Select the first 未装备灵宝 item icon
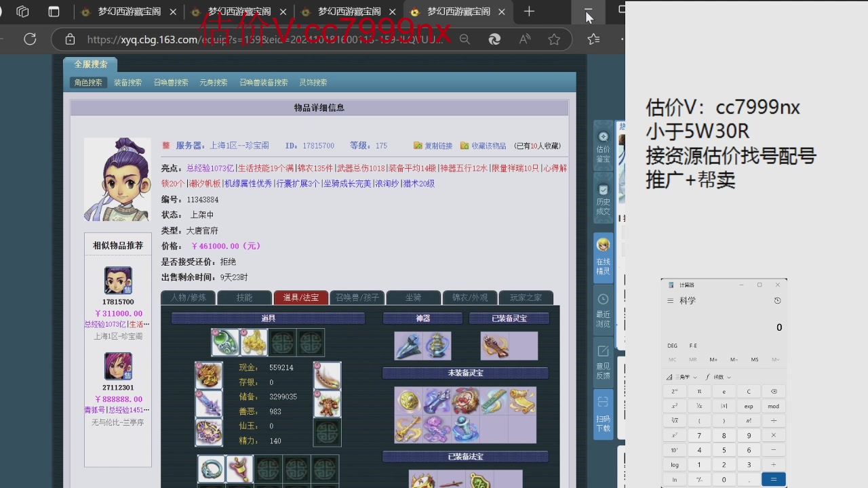This screenshot has width=868, height=488. pyautogui.click(x=408, y=401)
